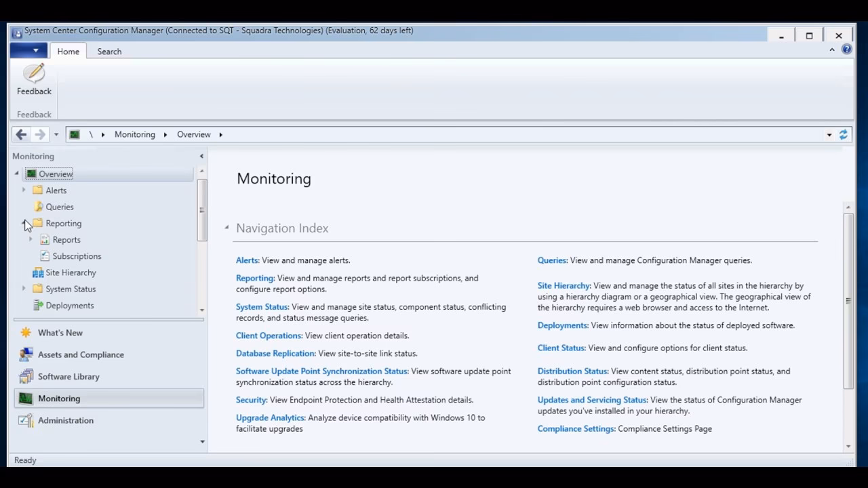The width and height of the screenshot is (868, 488).
Task: Open the Upgrade Analytics link
Action: (271, 418)
